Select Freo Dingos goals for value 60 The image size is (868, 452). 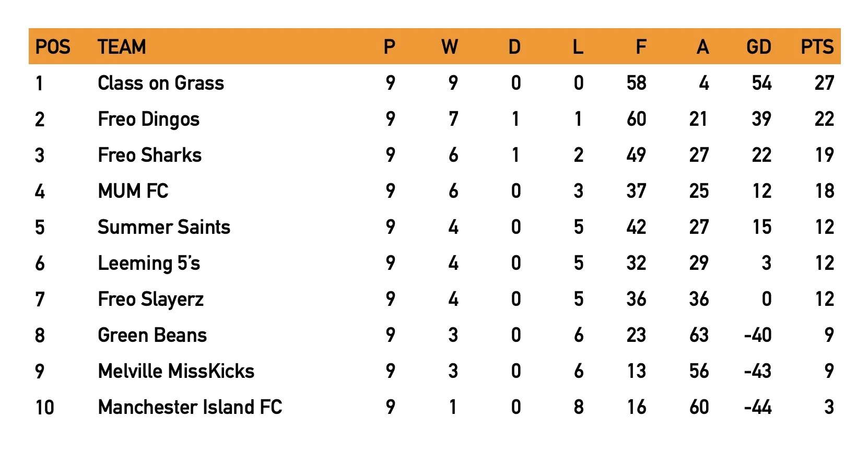click(x=636, y=120)
